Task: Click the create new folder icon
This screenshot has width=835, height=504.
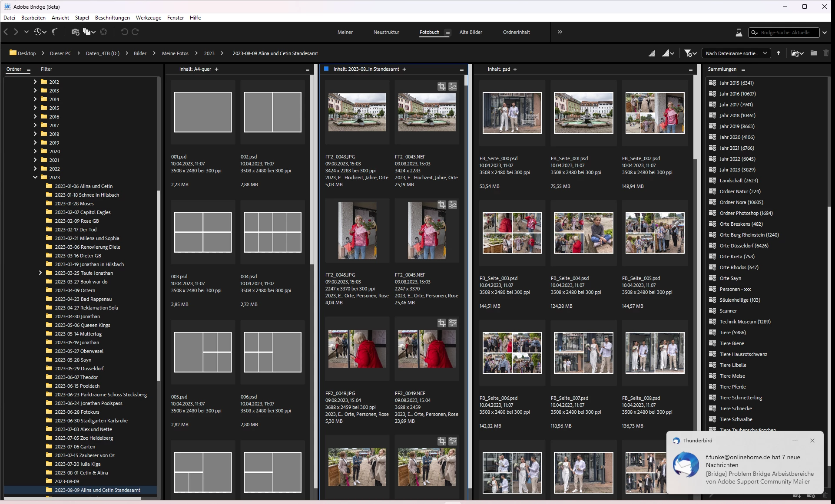Action: click(x=814, y=53)
